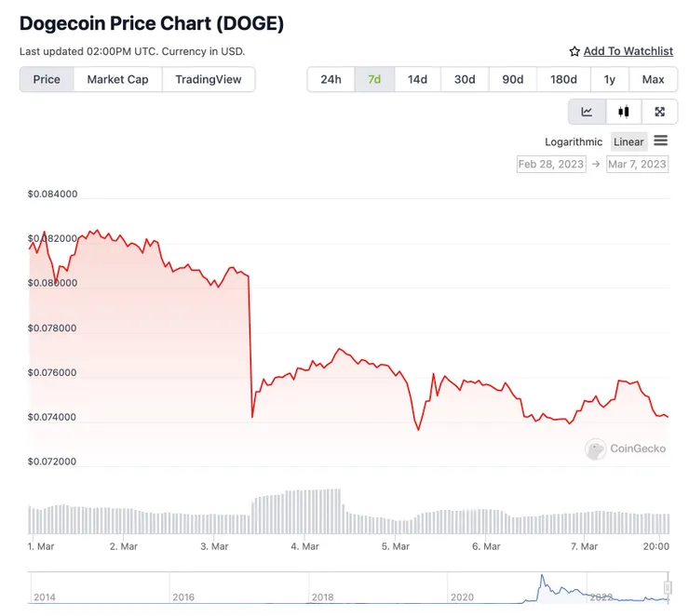Click the watchlist star icon

pyautogui.click(x=574, y=52)
